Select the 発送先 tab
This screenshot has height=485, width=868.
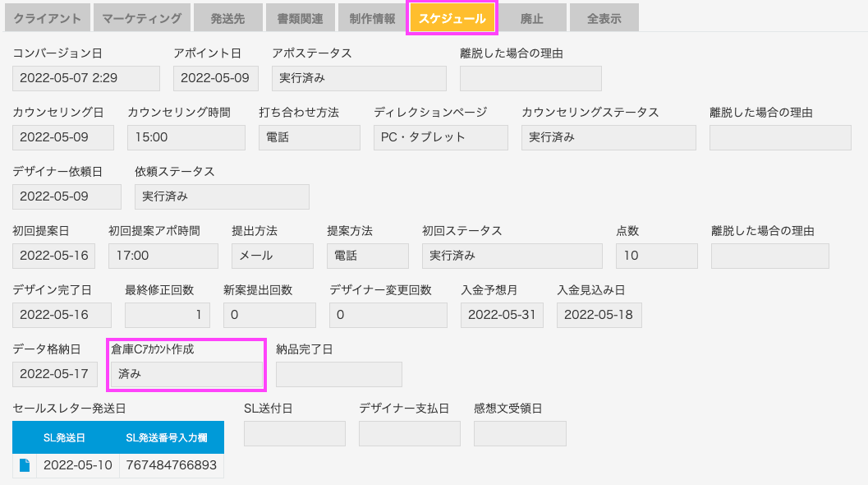(x=227, y=18)
